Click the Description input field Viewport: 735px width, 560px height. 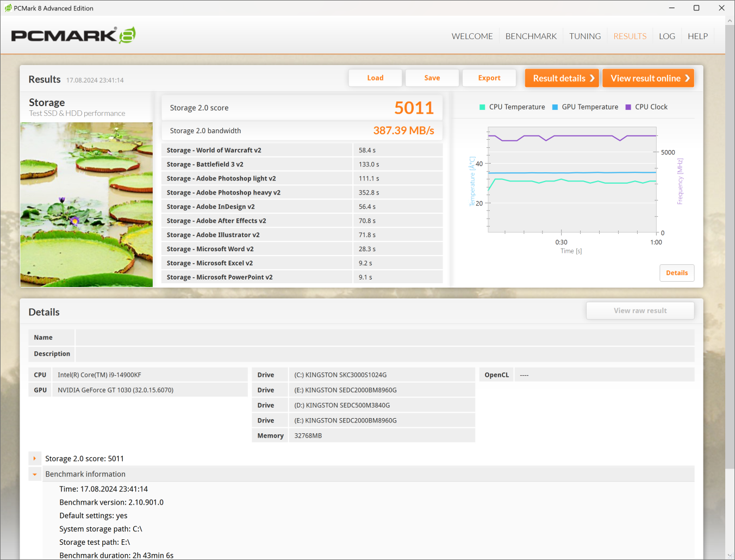[x=385, y=354]
